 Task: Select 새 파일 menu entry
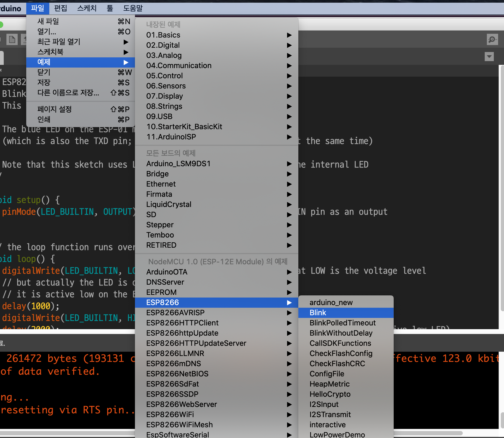[80, 21]
